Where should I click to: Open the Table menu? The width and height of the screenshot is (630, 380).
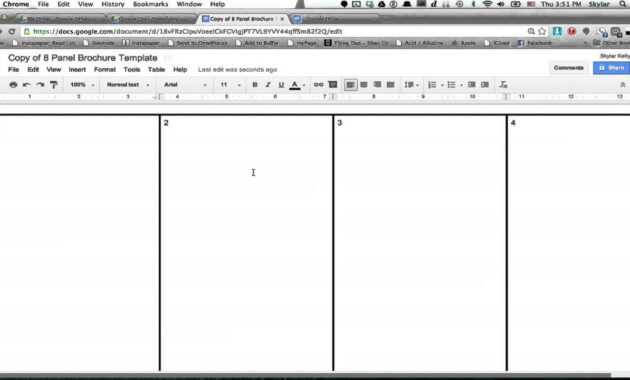pyautogui.click(x=156, y=69)
